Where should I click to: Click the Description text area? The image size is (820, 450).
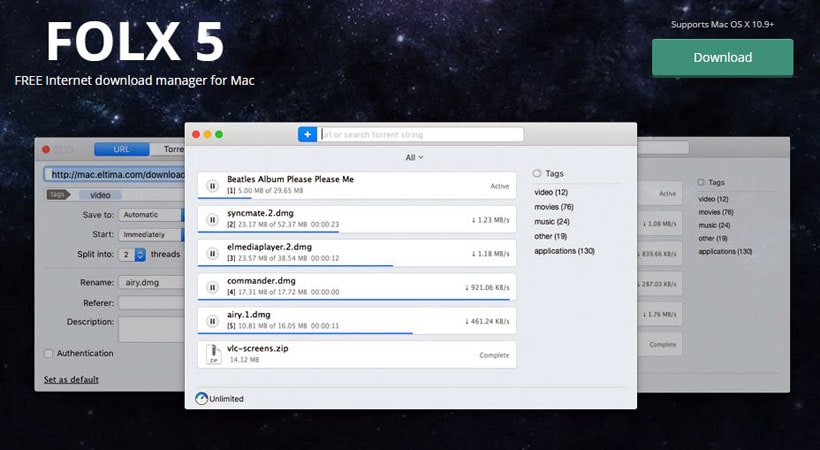click(152, 329)
